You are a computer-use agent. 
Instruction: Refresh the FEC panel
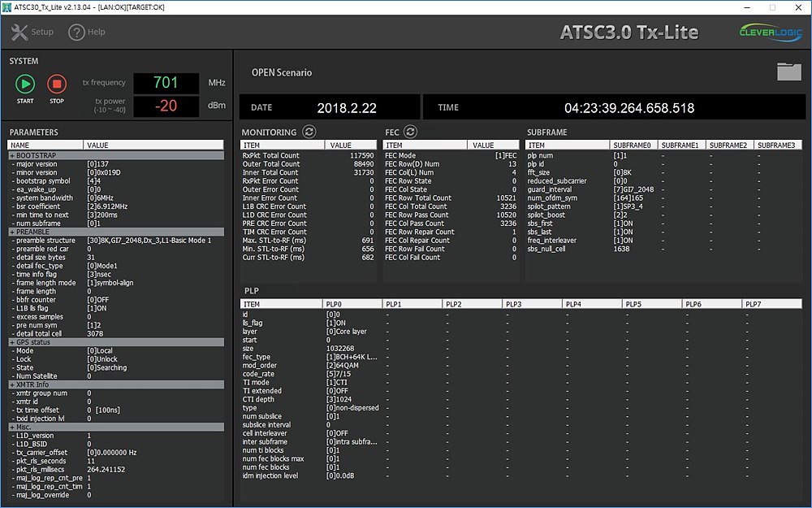point(411,132)
